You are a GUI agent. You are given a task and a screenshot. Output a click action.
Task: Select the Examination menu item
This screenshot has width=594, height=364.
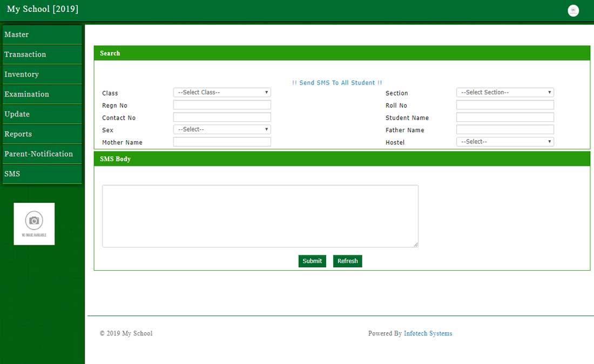(x=42, y=94)
